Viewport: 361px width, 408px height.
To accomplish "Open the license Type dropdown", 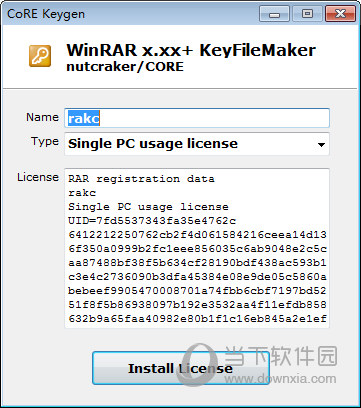I will [x=197, y=144].
